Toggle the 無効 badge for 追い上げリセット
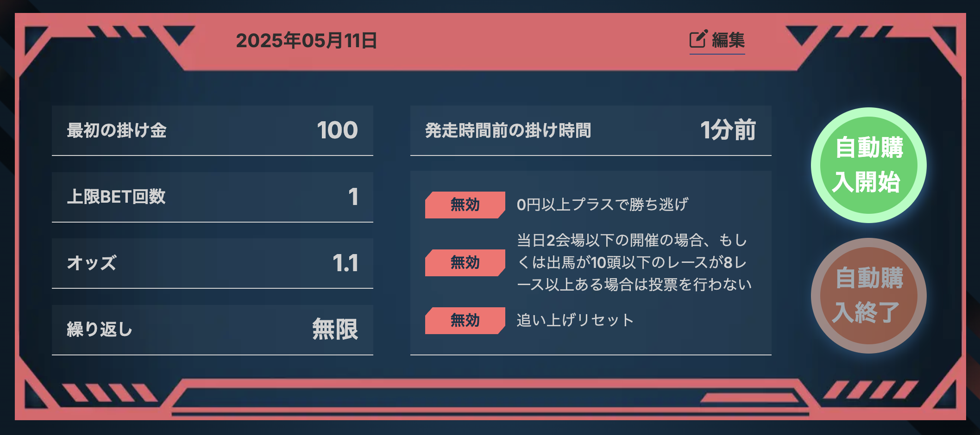The image size is (980, 435). 465,320
